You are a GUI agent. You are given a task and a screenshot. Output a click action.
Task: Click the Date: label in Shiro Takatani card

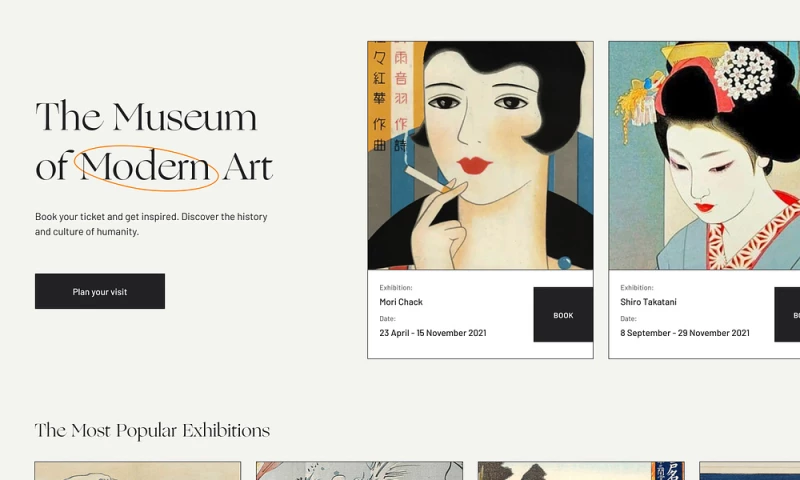[x=628, y=318]
